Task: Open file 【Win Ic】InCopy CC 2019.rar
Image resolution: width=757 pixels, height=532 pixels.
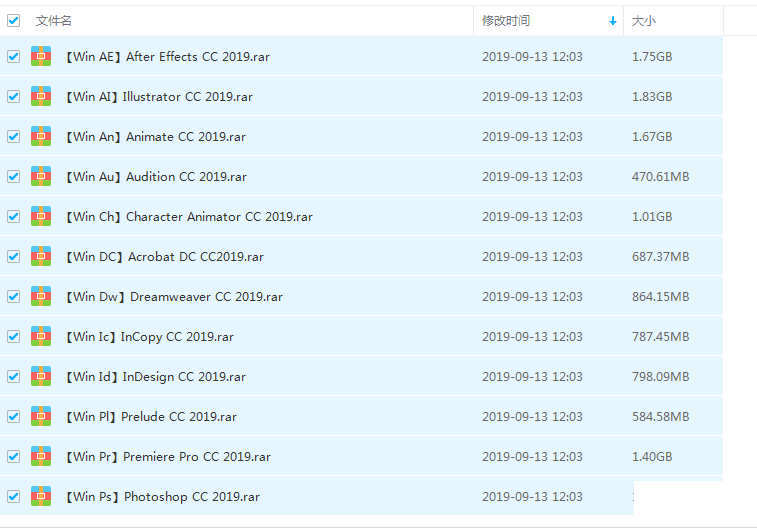Action: (x=150, y=336)
